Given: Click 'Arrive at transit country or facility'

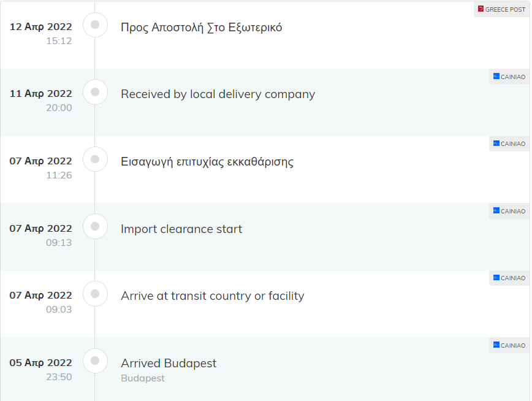Looking at the screenshot, I should coord(213,296).
